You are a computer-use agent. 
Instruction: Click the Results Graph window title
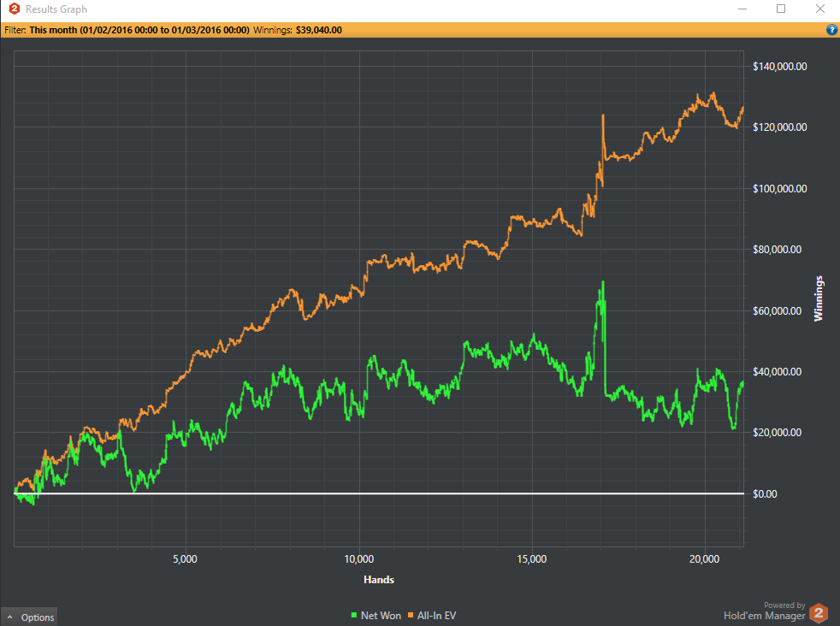(56, 9)
